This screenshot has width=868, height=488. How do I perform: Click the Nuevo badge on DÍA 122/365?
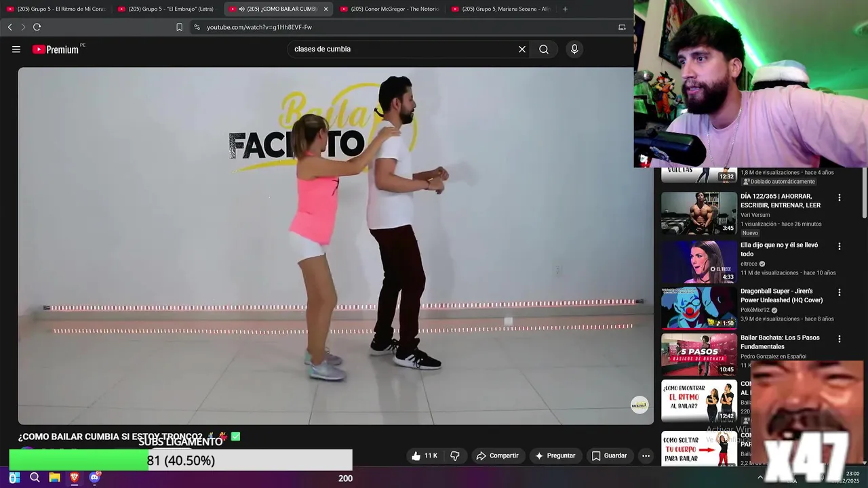[750, 233]
